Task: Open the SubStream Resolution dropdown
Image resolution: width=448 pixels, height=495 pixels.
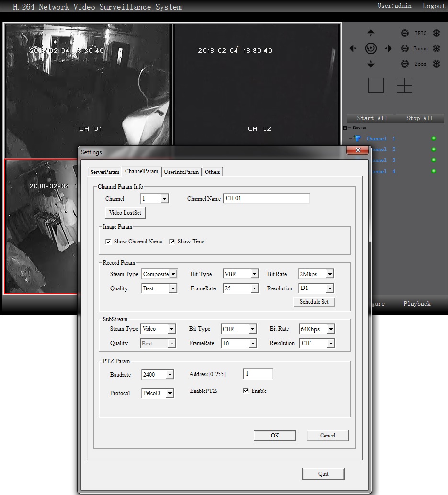Action: (x=330, y=343)
